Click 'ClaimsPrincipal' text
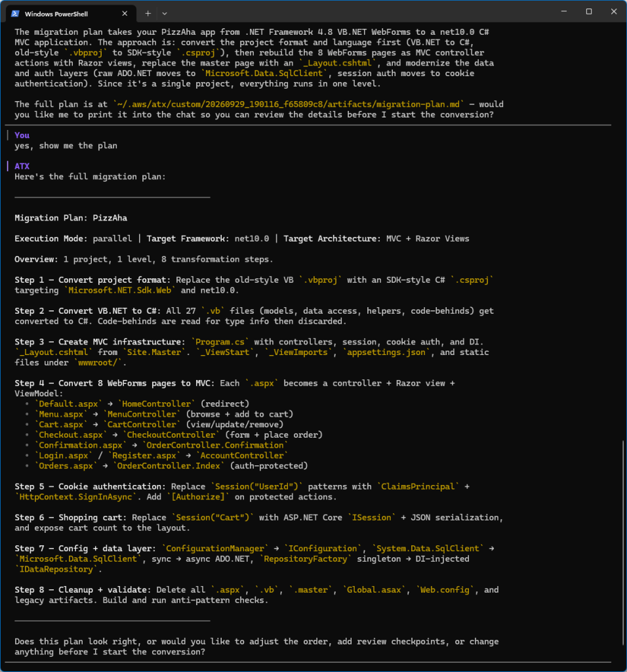 pyautogui.click(x=418, y=486)
